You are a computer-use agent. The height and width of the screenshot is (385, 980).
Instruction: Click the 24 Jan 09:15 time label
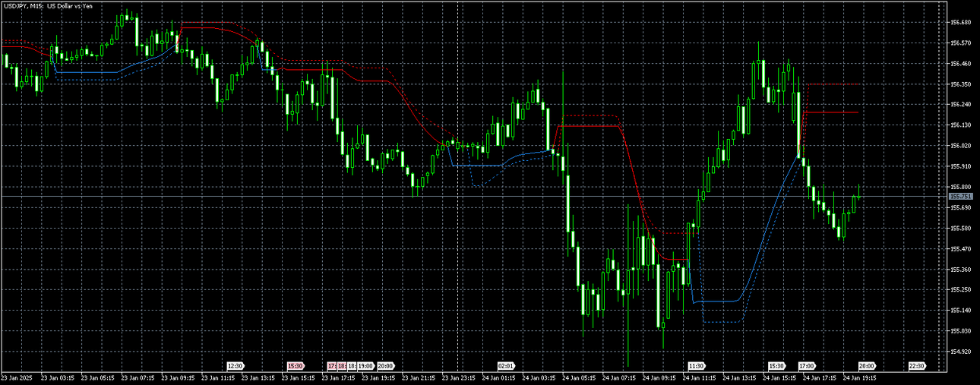tap(660, 377)
